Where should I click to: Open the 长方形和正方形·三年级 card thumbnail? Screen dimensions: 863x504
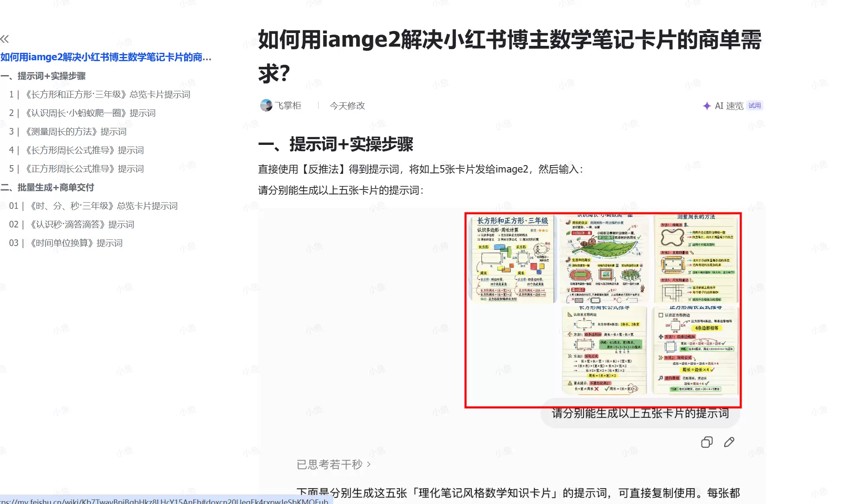tap(512, 259)
